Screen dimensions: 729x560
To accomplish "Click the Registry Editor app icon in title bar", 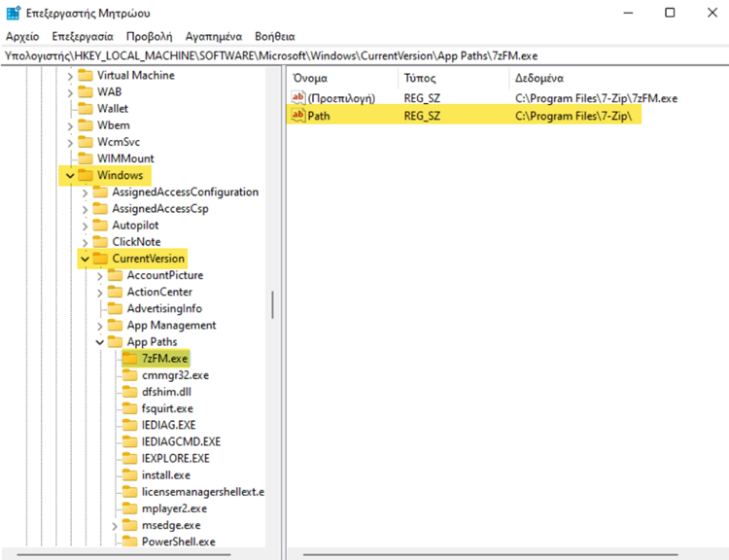I will [13, 13].
